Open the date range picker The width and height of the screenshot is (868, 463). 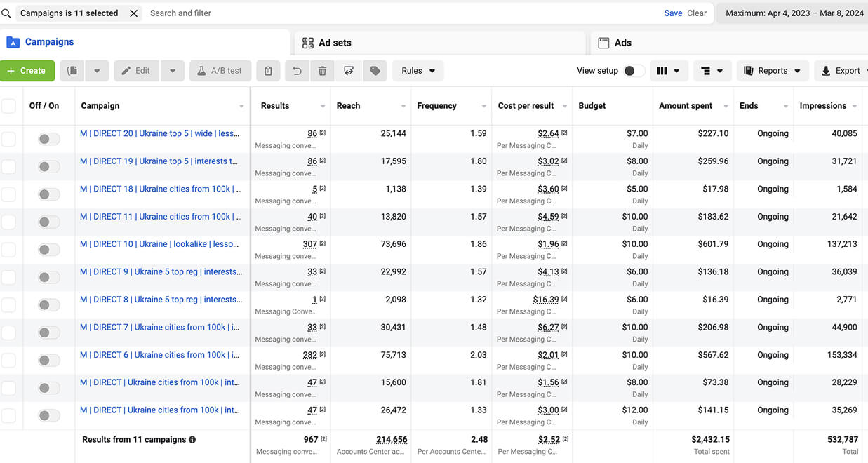[792, 13]
